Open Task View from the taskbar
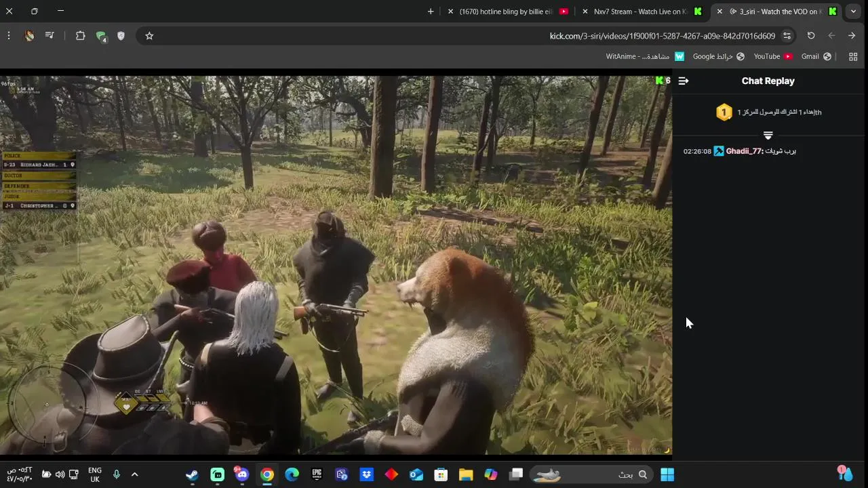The width and height of the screenshot is (868, 488). (516, 474)
